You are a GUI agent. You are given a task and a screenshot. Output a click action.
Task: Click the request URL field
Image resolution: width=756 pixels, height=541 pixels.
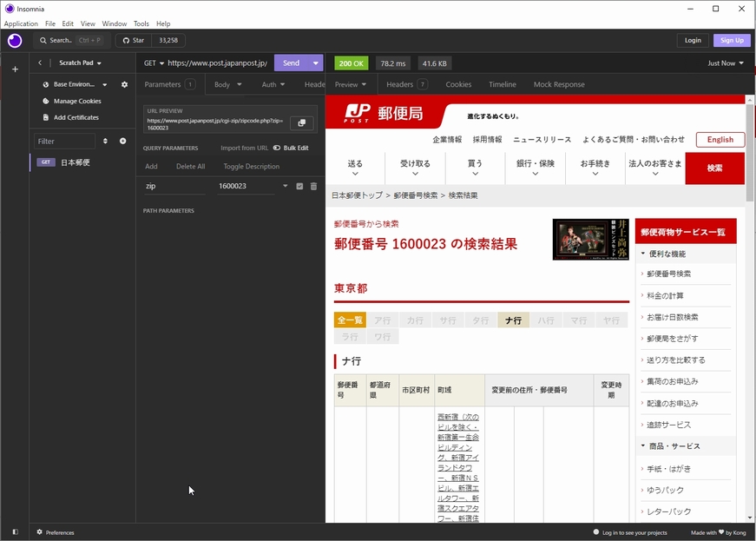click(218, 63)
